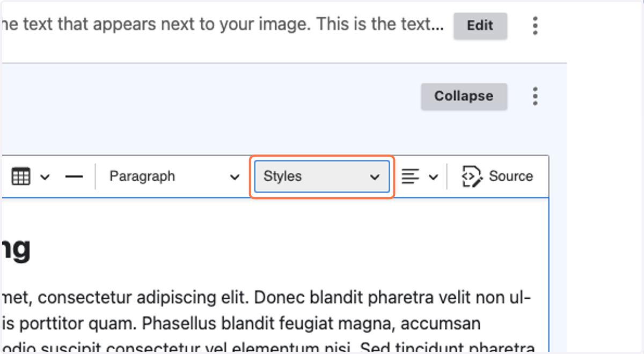Click the Collapse button
This screenshot has width=644, height=354.
464,97
